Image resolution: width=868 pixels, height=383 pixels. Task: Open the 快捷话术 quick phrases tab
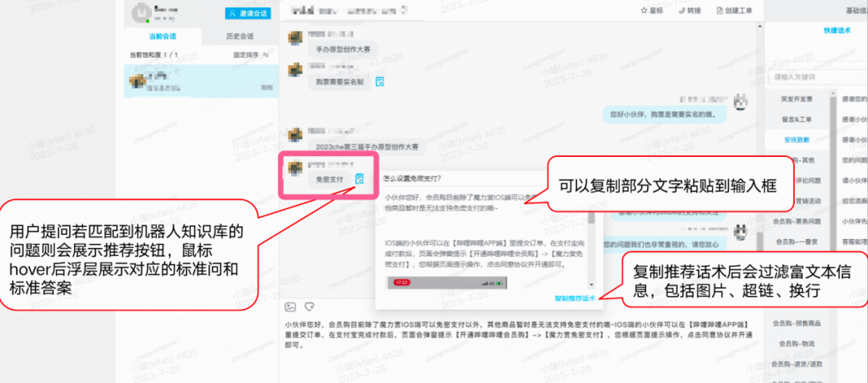[x=837, y=31]
